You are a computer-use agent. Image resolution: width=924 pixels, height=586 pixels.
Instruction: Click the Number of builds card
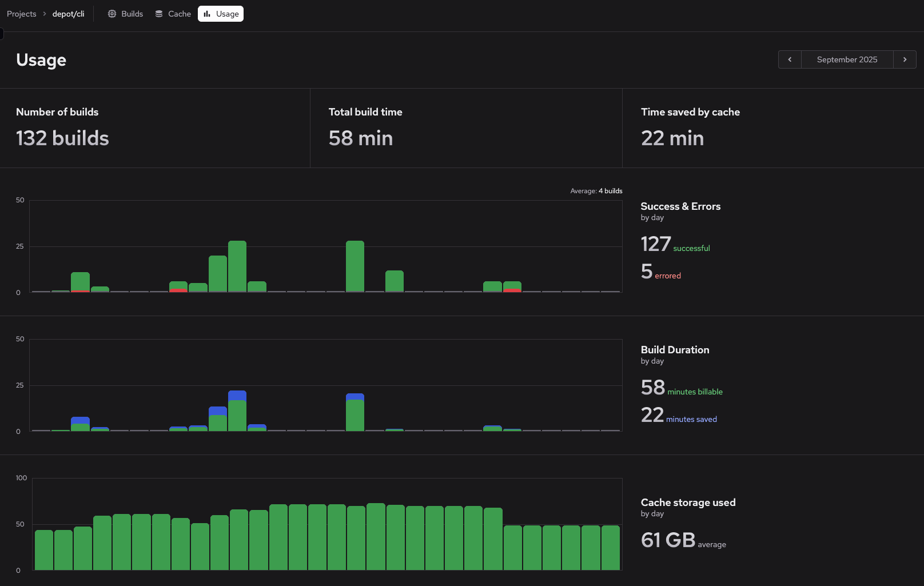click(154, 127)
